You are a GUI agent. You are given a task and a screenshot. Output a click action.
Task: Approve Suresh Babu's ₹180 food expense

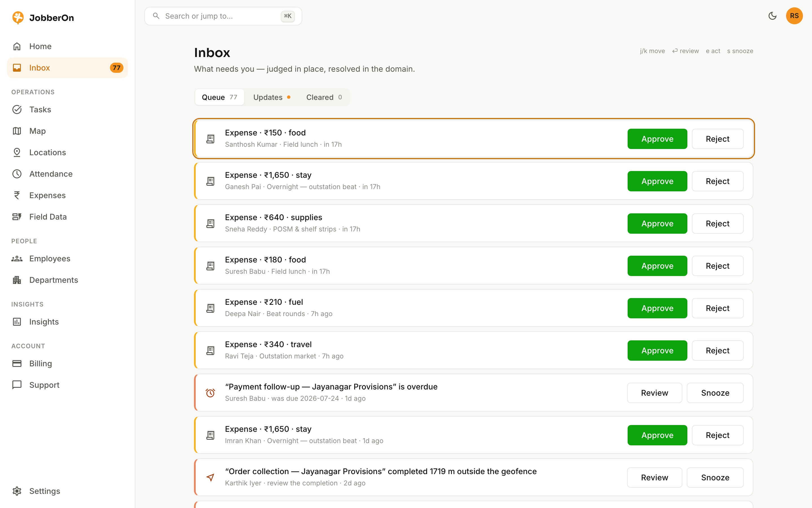(657, 266)
